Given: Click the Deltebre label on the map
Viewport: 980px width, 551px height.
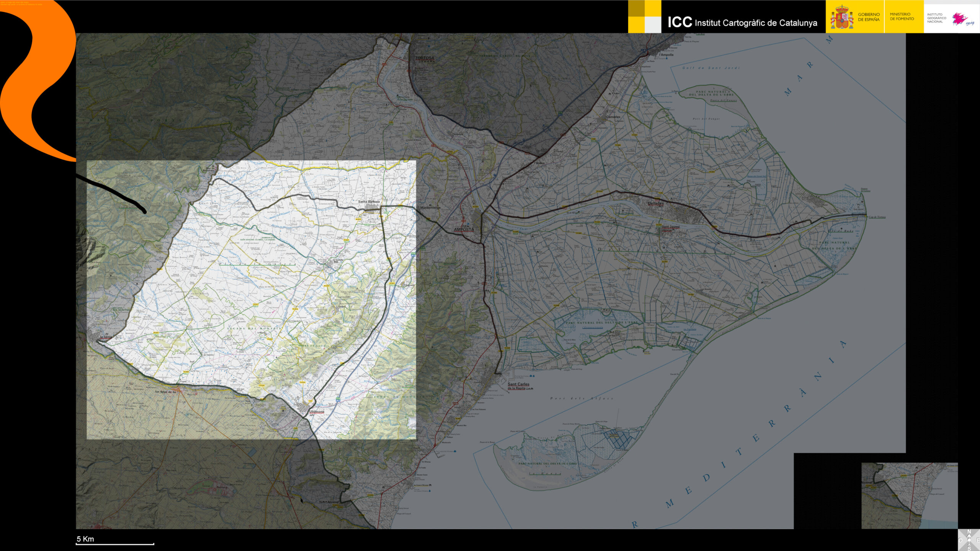Looking at the screenshot, I should 655,204.
